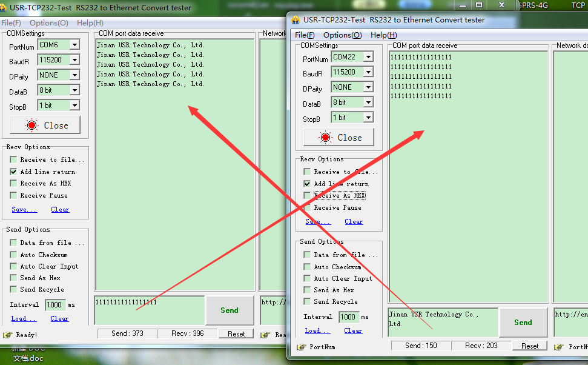Click the app icon in the COM22 window title bar
588x365 pixels.
296,20
